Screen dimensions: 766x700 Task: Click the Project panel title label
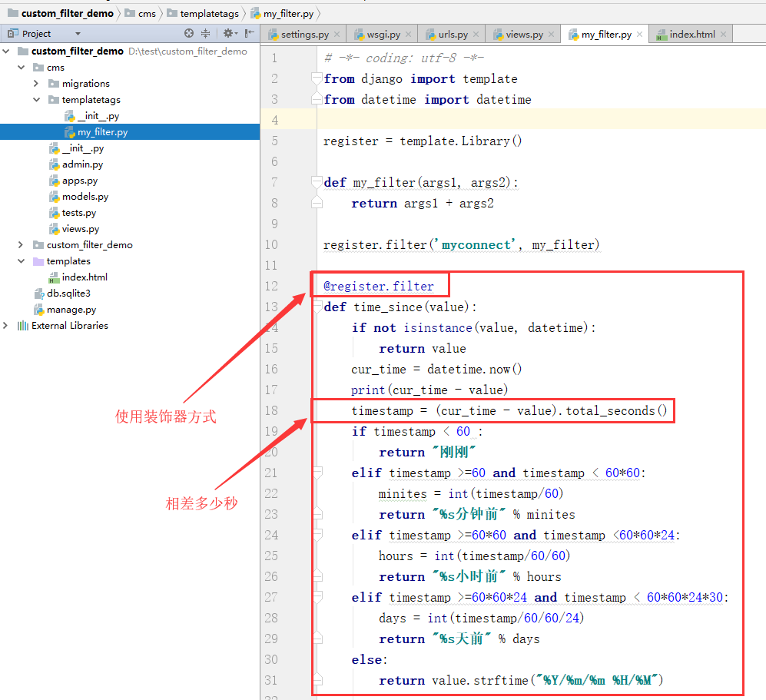[36, 33]
